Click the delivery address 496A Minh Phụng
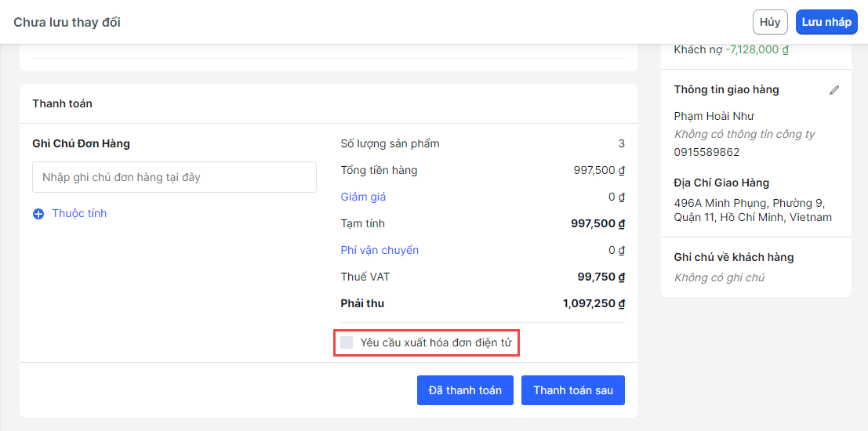 point(753,210)
